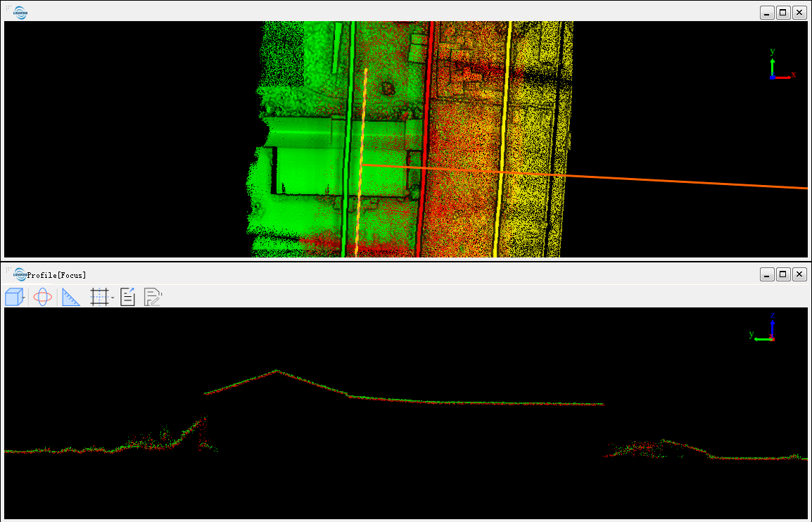Click the export profile document icon
The height and width of the screenshot is (522, 812).
coord(127,297)
